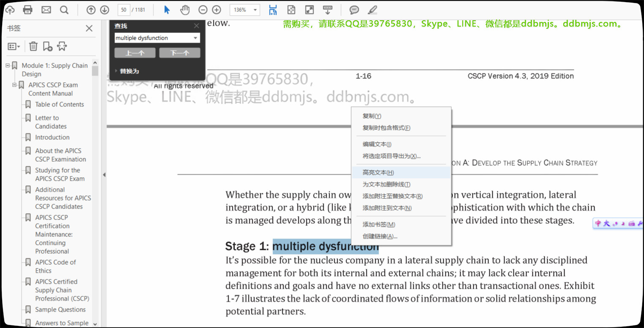Click the print icon in toolbar

coord(28,10)
